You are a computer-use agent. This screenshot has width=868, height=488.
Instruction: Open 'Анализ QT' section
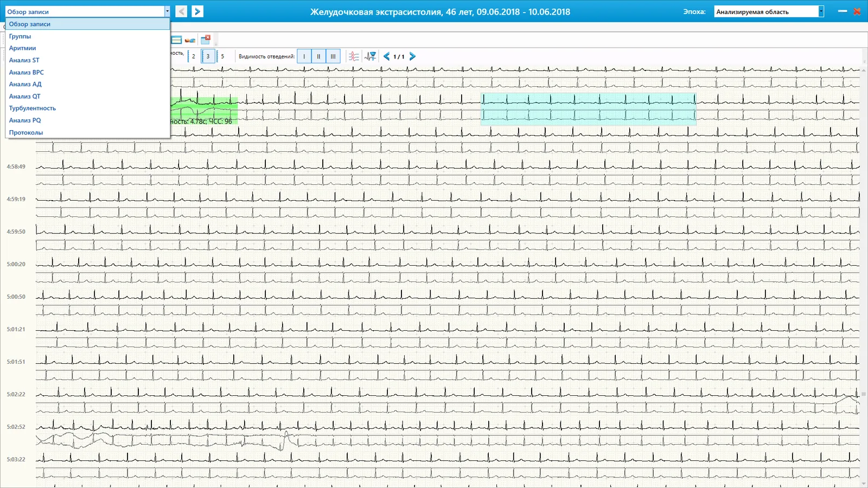tap(88, 97)
